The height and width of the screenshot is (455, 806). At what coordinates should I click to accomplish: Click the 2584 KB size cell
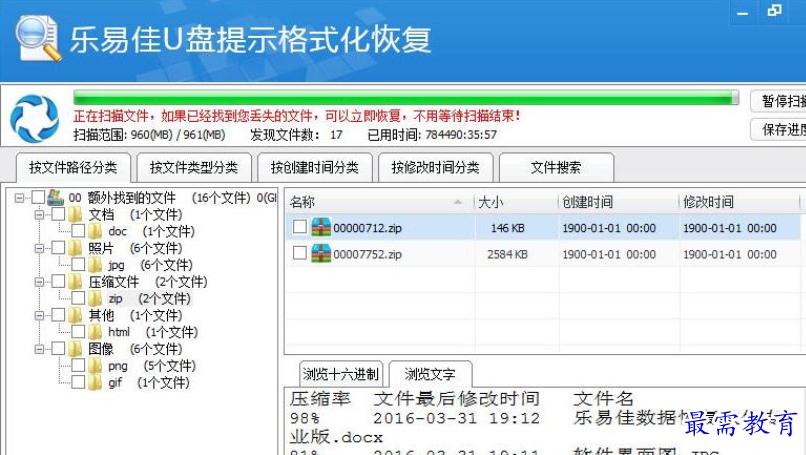pos(507,254)
